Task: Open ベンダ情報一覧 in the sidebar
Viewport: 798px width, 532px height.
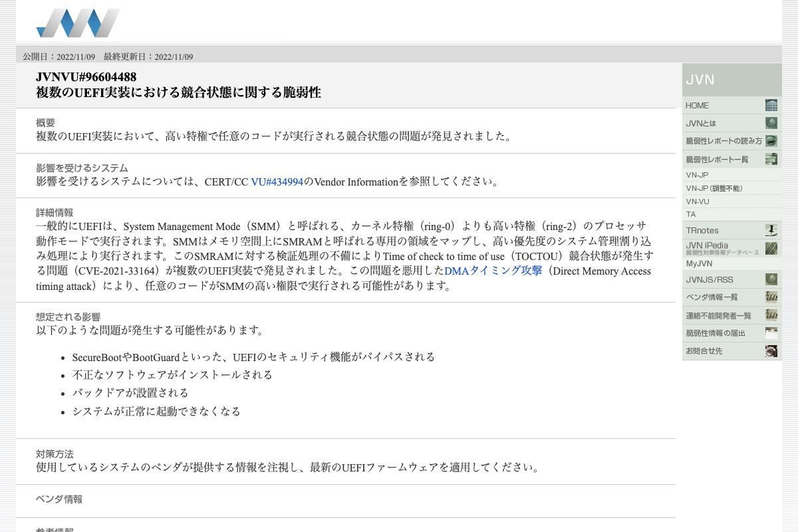Action: click(x=731, y=297)
